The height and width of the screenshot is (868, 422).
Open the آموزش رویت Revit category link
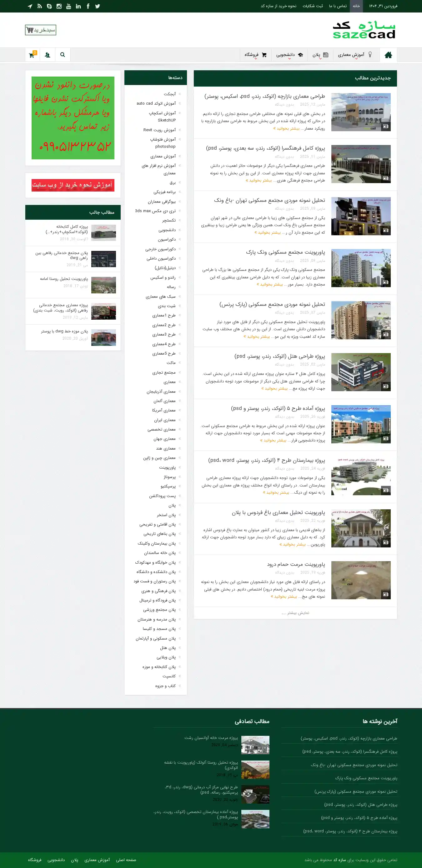(159, 130)
